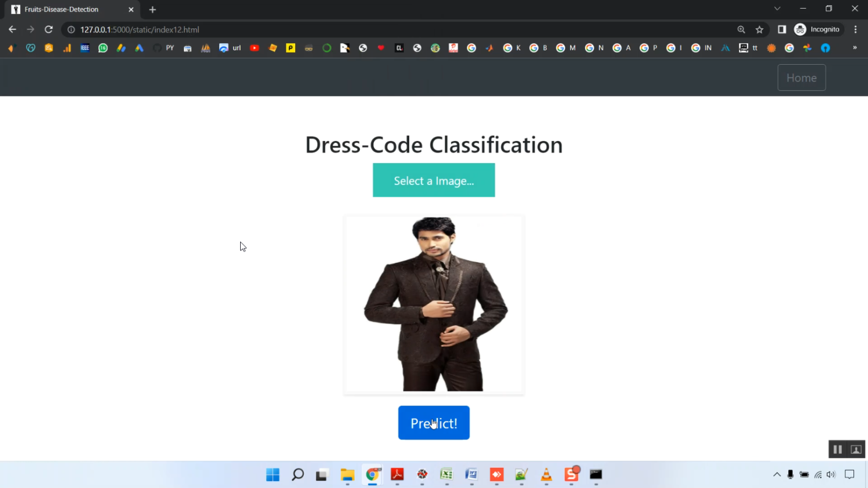Open the Google Ads bookmark

tap(139, 48)
